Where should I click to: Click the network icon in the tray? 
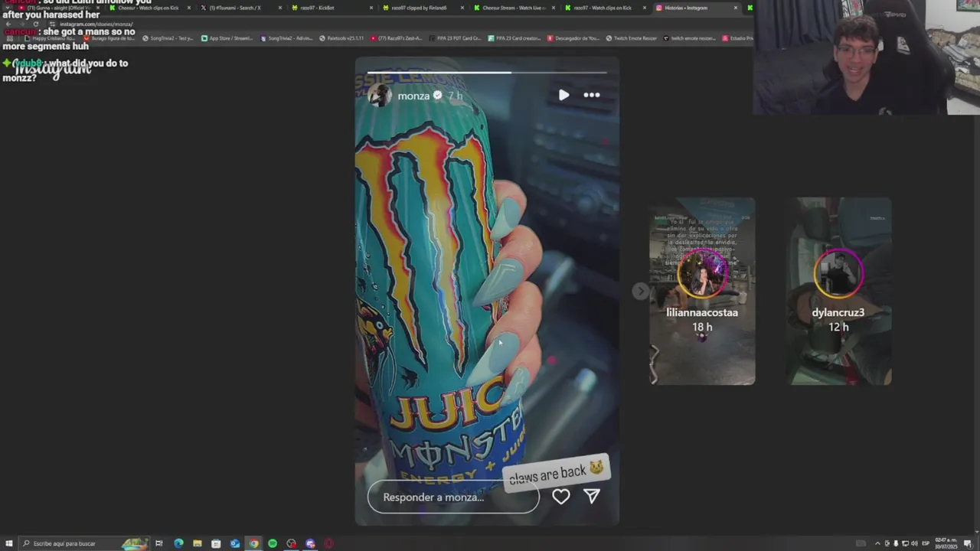[905, 543]
